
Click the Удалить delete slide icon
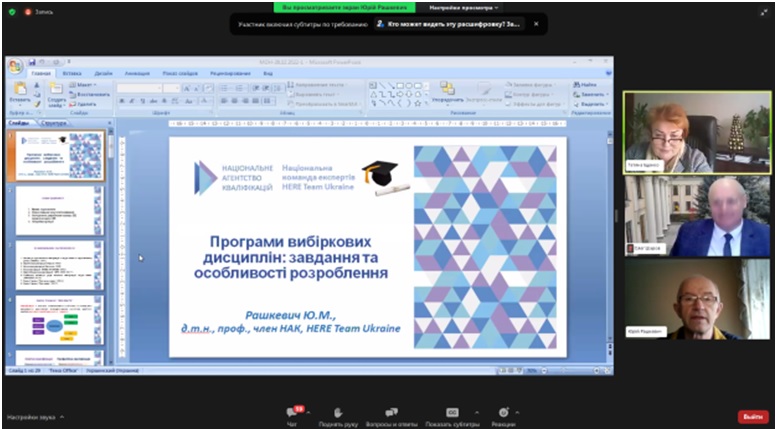pos(72,104)
